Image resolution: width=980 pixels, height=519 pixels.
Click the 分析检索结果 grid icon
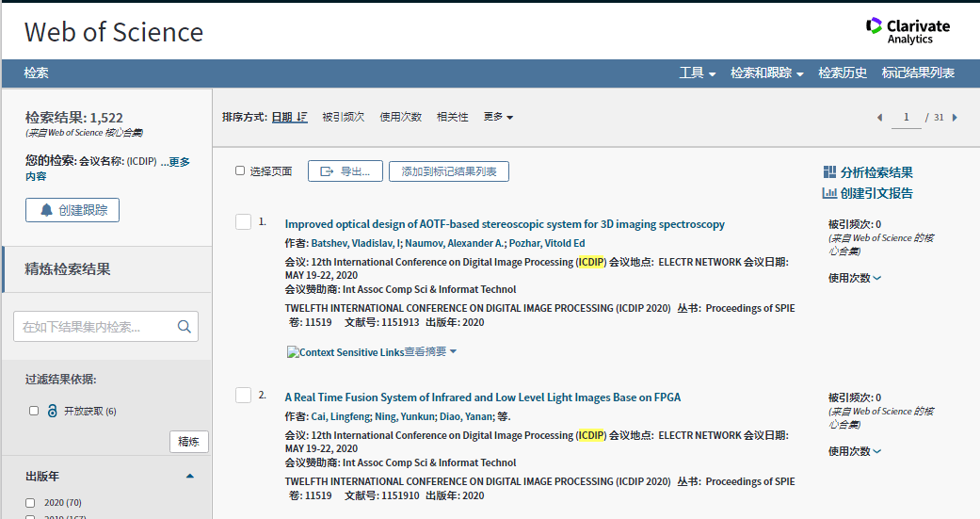[x=829, y=172]
